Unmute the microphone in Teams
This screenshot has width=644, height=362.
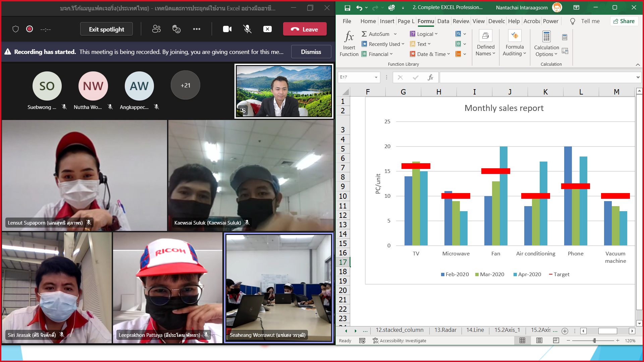click(x=247, y=29)
